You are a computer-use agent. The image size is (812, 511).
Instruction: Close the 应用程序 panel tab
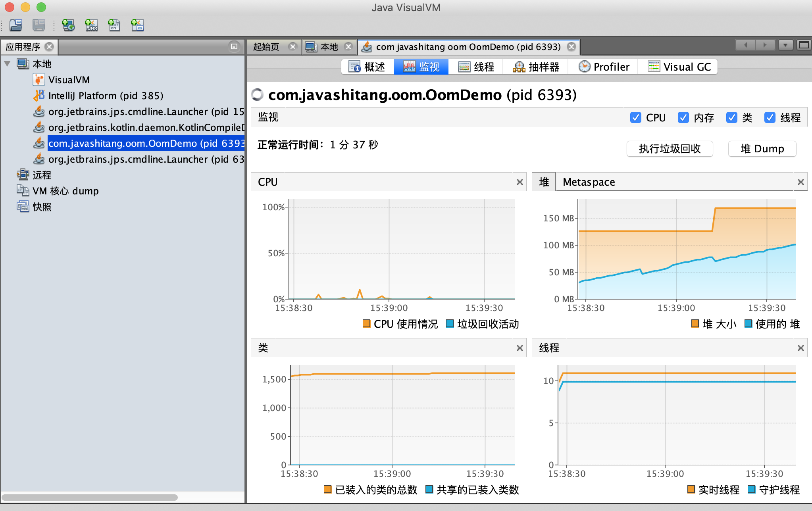pos(49,47)
